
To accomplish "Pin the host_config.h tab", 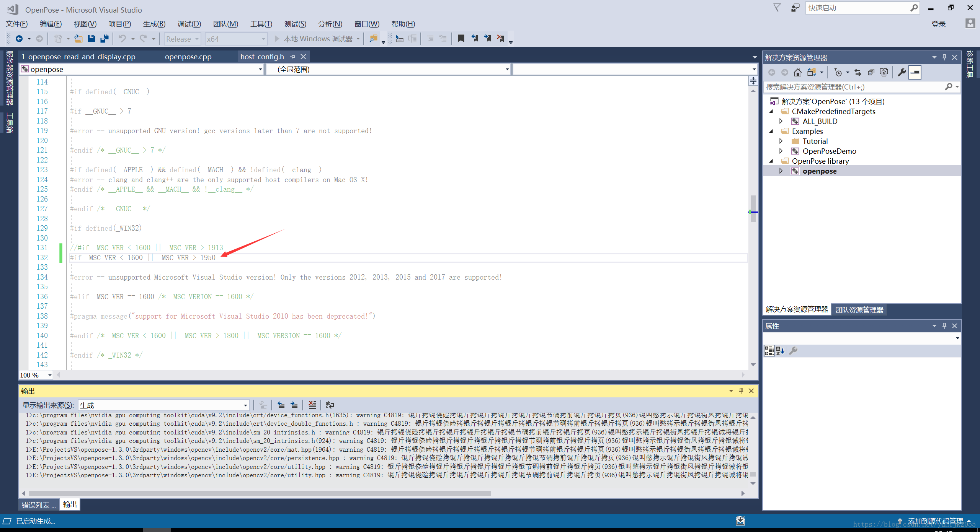I will pyautogui.click(x=293, y=57).
